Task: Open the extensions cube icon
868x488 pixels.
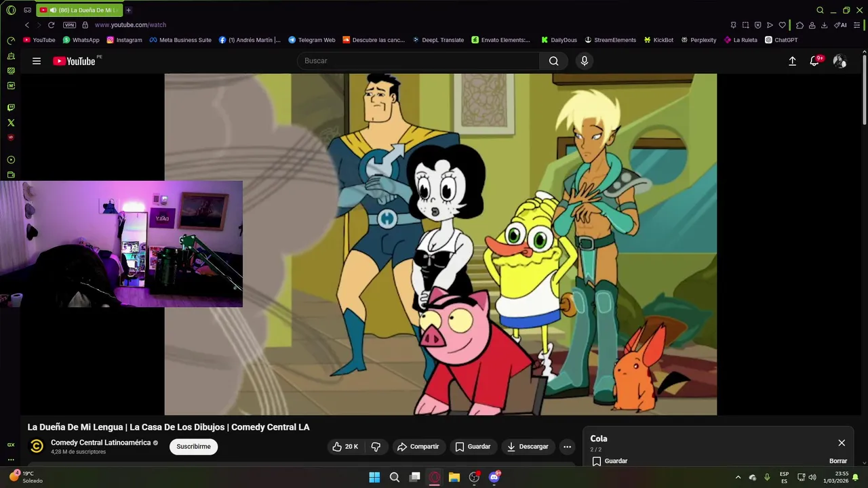Action: [800, 25]
